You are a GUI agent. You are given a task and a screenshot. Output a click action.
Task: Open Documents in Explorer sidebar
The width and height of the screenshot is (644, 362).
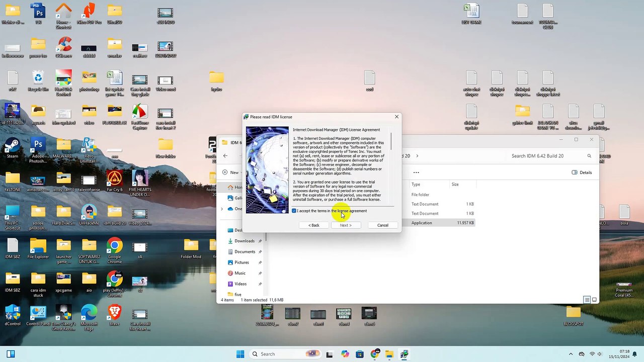[x=245, y=251]
